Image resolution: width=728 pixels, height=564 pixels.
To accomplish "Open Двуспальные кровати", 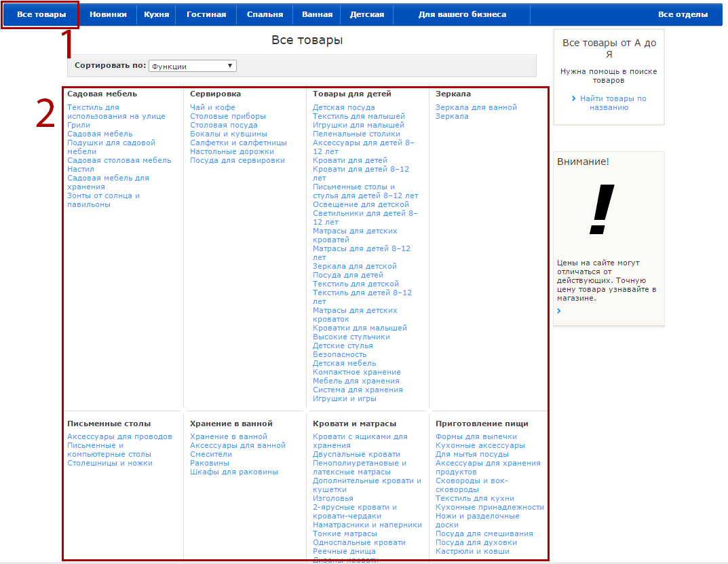I will (356, 454).
